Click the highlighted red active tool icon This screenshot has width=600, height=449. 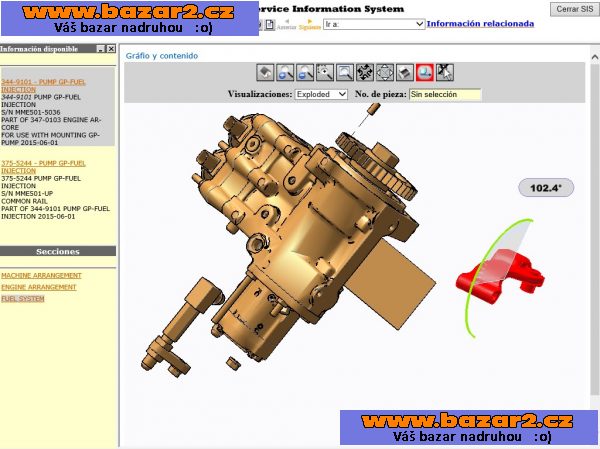point(425,72)
